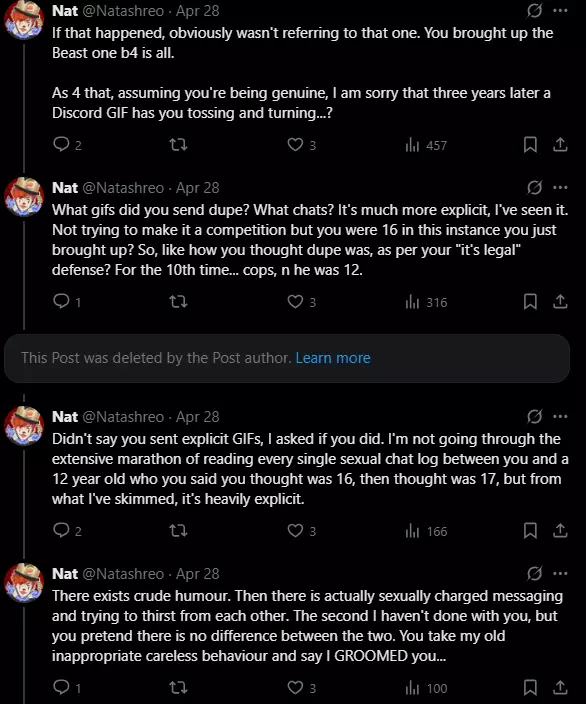Screen dimensions: 586x704
Task: Share the post with 316 views
Action: (560, 302)
